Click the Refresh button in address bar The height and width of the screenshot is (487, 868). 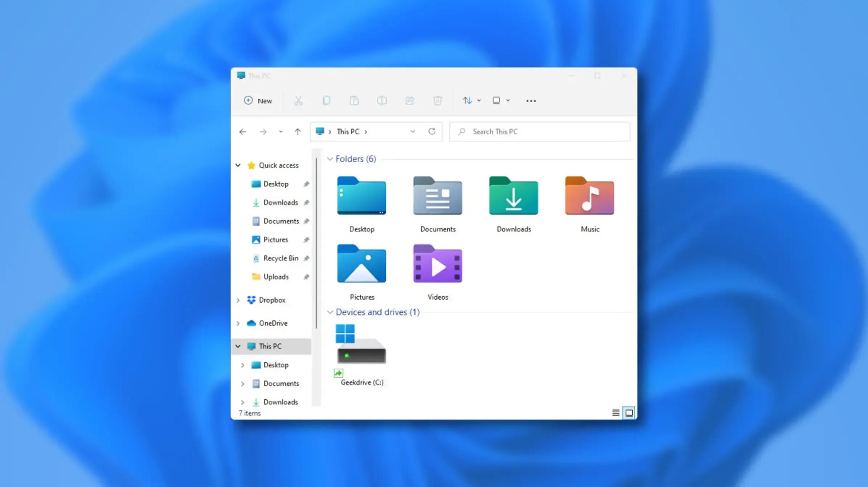431,131
